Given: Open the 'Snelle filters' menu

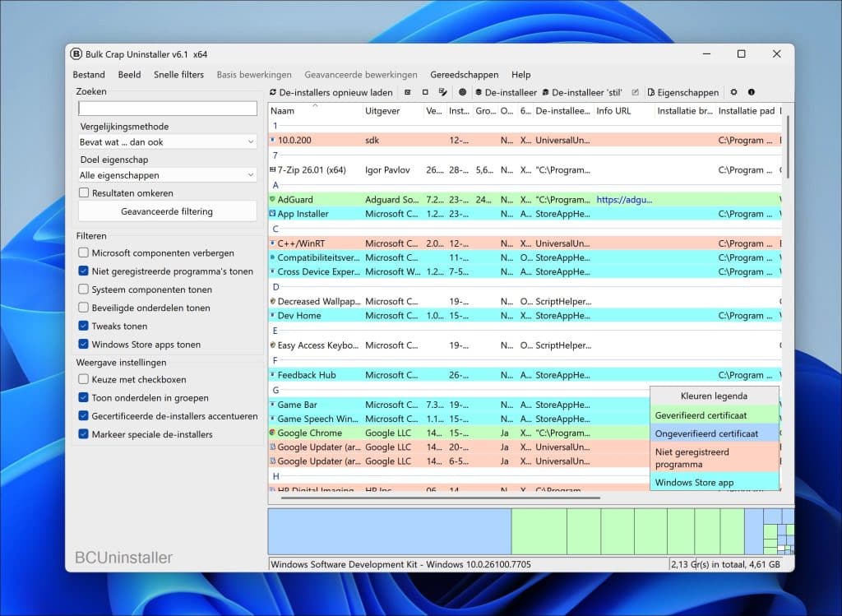Looking at the screenshot, I should (x=178, y=75).
